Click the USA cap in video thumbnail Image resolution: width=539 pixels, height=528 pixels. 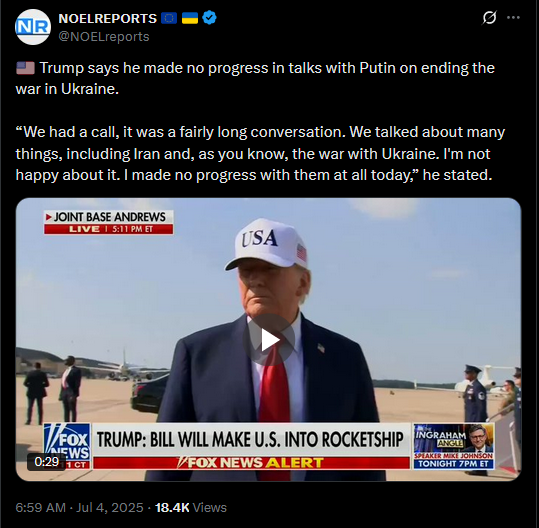[x=267, y=243]
